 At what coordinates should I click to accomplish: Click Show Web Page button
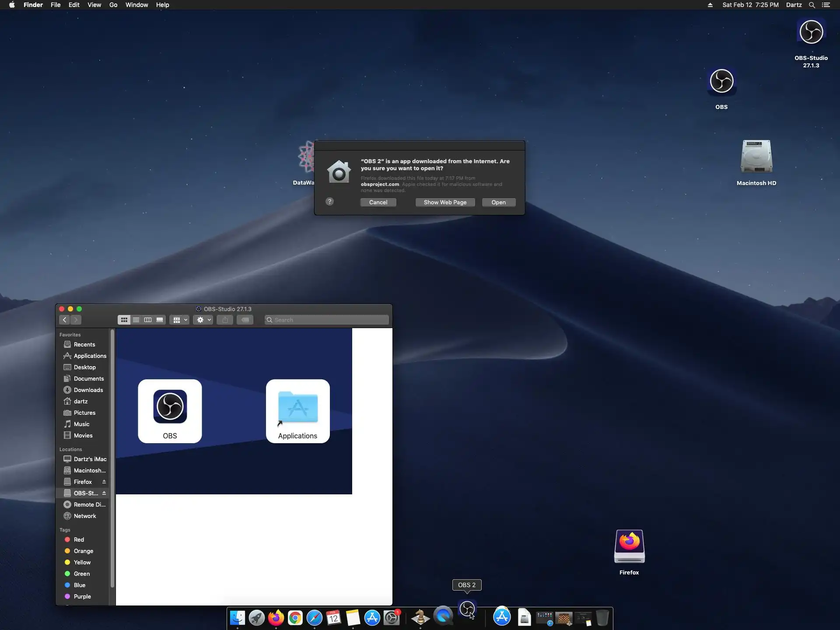point(445,202)
